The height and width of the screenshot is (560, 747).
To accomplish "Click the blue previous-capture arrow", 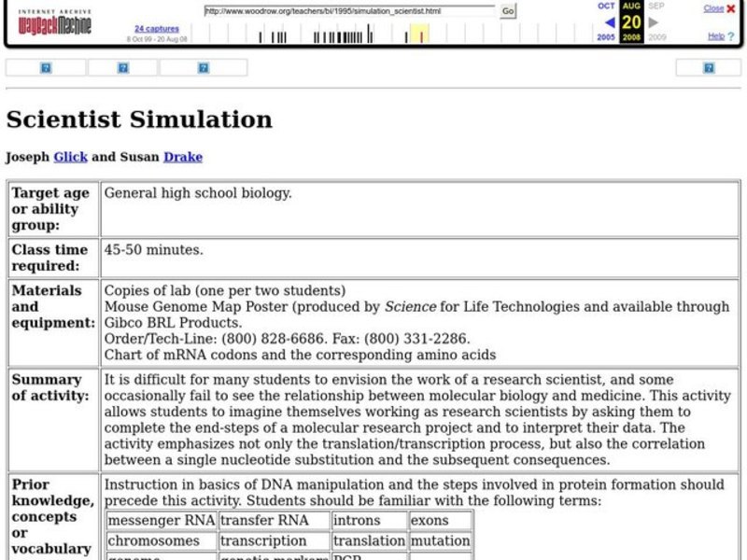I will 611,21.
